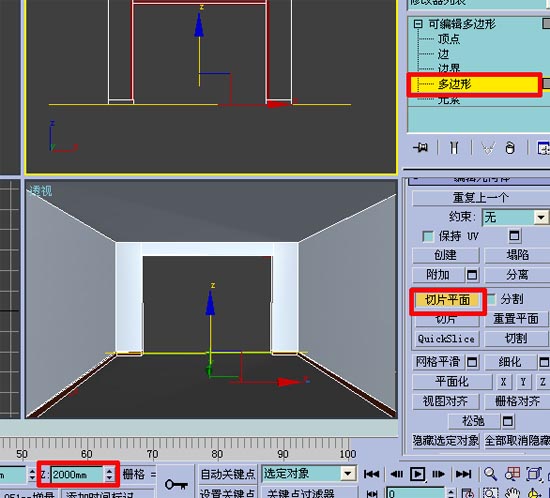The height and width of the screenshot is (498, 550).
Task: Click the 视图对齐 button
Action: pyautogui.click(x=445, y=401)
